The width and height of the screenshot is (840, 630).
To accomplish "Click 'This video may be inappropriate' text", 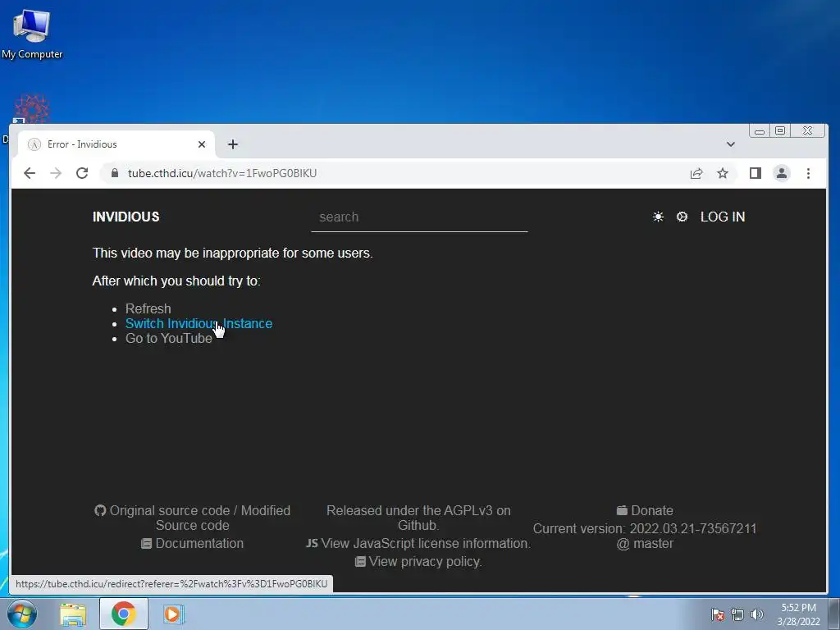I will coord(232,253).
